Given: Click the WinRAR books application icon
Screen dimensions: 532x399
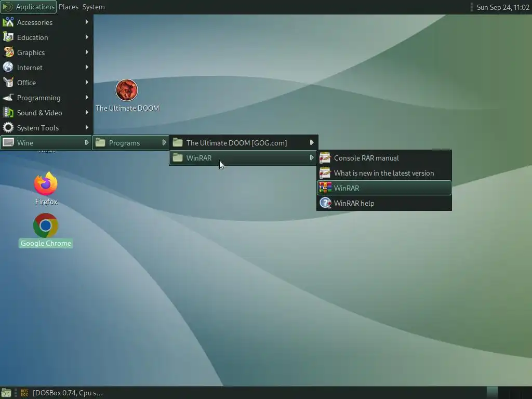Looking at the screenshot, I should (325, 188).
